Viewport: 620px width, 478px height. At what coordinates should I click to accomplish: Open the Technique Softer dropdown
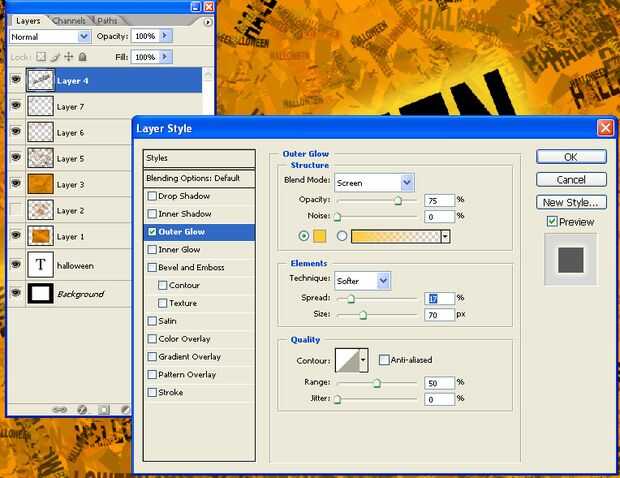click(383, 281)
